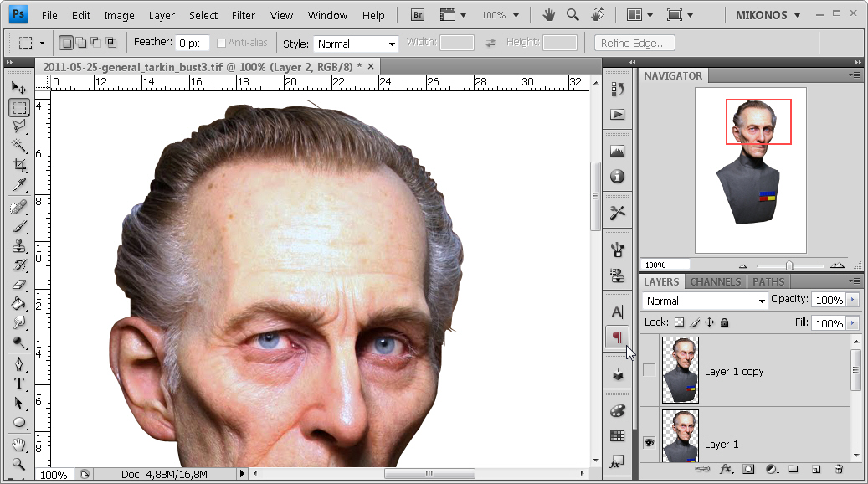Select the Rectangular Marquee tool in toolbox
Viewport: 868px width, 484px height.
[19, 107]
